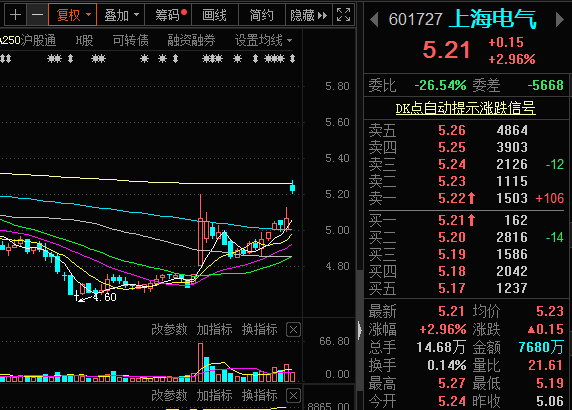Collapse the right quote panel handle
Viewport: 572px width, 410px height.
tap(360, 330)
